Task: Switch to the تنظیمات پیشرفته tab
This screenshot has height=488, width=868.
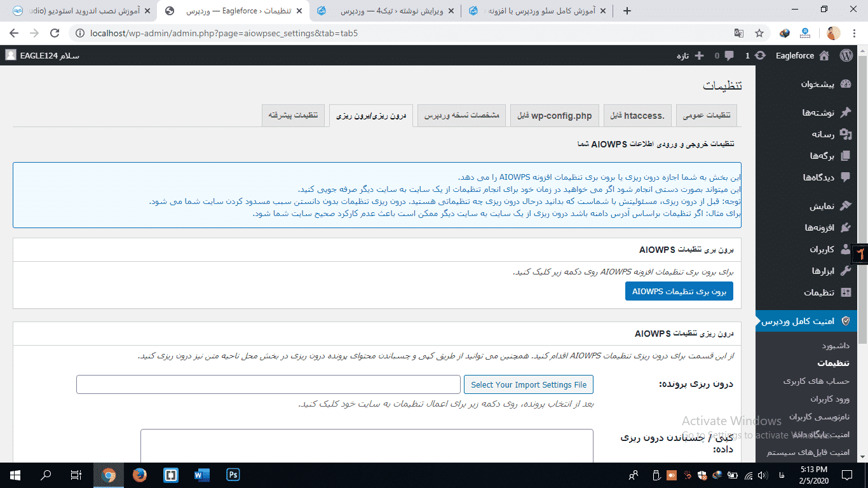Action: tap(293, 116)
